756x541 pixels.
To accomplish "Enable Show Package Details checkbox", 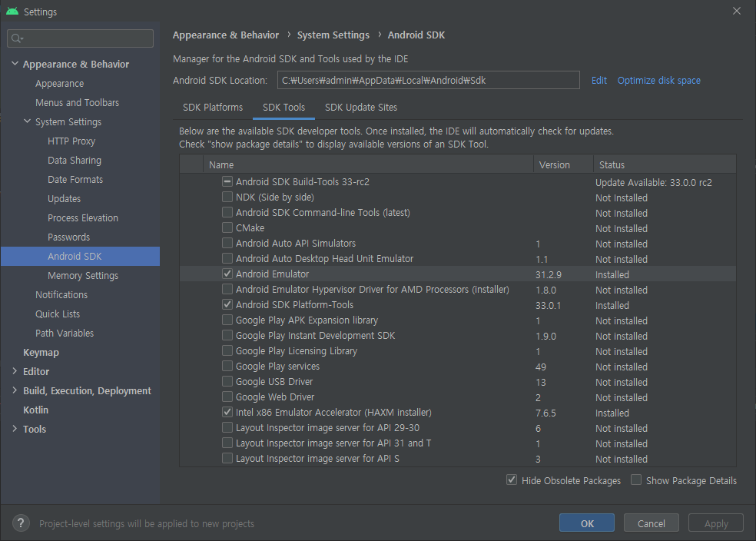I will coord(636,480).
